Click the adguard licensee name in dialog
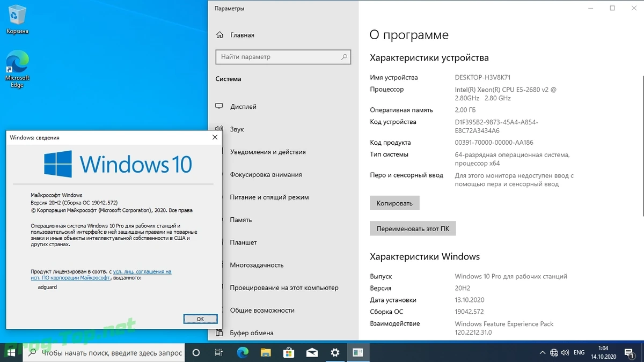 click(x=47, y=287)
